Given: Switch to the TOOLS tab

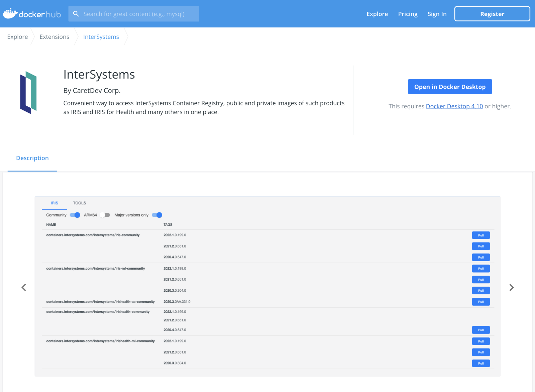Looking at the screenshot, I should [80, 203].
